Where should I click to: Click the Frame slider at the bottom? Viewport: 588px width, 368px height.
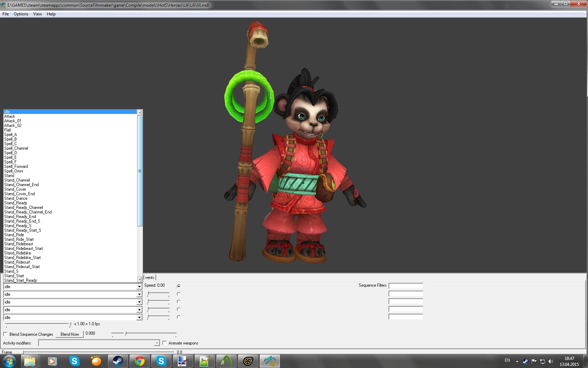(x=99, y=352)
